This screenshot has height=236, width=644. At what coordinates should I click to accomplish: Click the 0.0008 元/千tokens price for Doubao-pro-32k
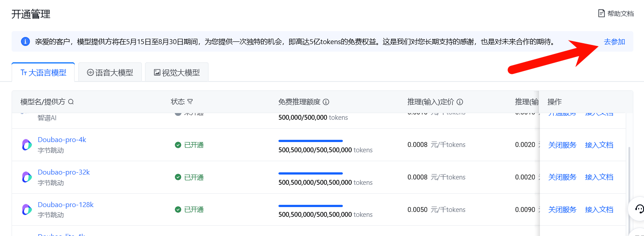pyautogui.click(x=436, y=177)
